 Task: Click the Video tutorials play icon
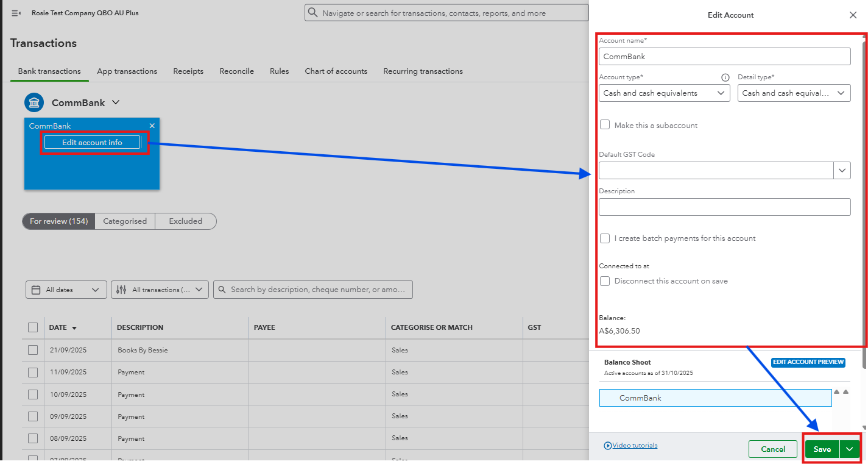pos(607,446)
